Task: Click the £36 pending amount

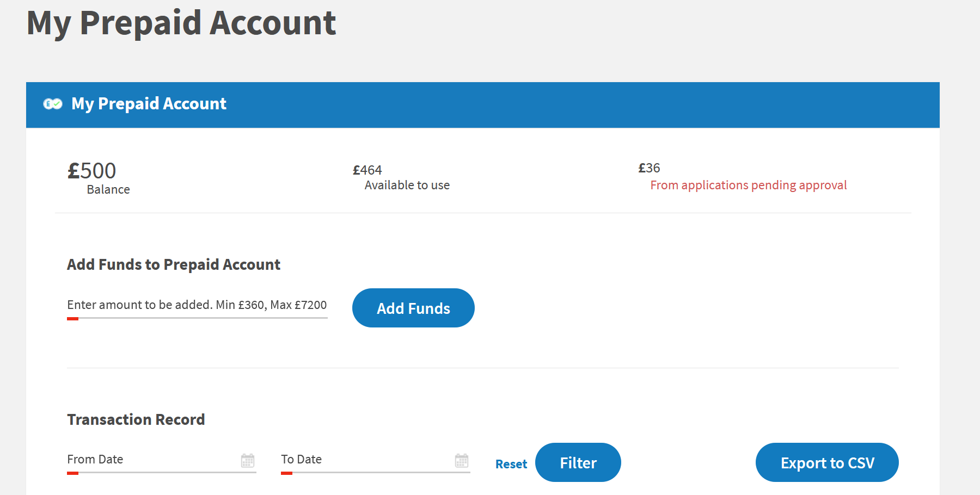Action: click(649, 168)
